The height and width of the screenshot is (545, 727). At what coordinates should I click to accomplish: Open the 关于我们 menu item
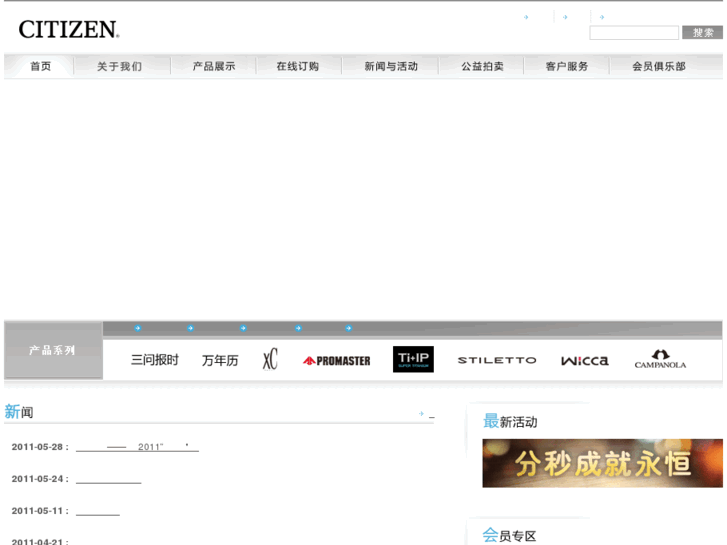[x=120, y=66]
